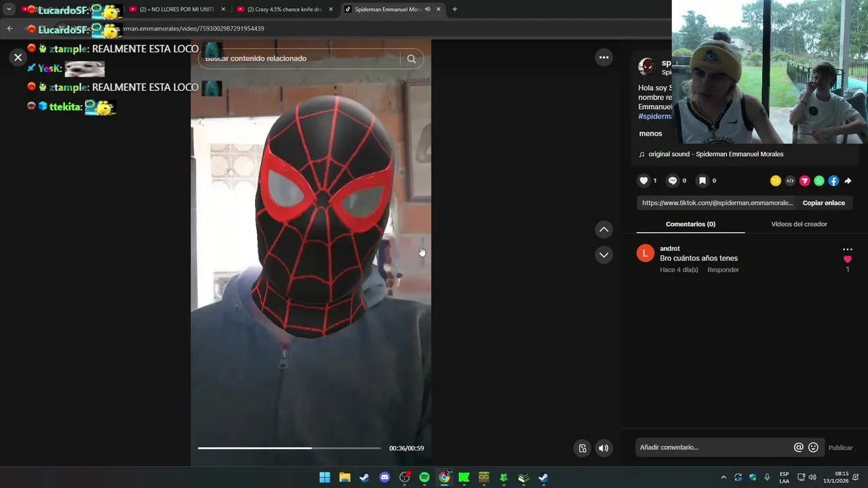
Task: Share video to Facebook
Action: pos(833,181)
